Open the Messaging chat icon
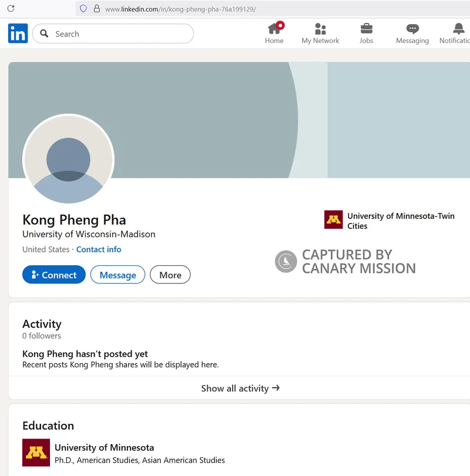 pyautogui.click(x=412, y=29)
